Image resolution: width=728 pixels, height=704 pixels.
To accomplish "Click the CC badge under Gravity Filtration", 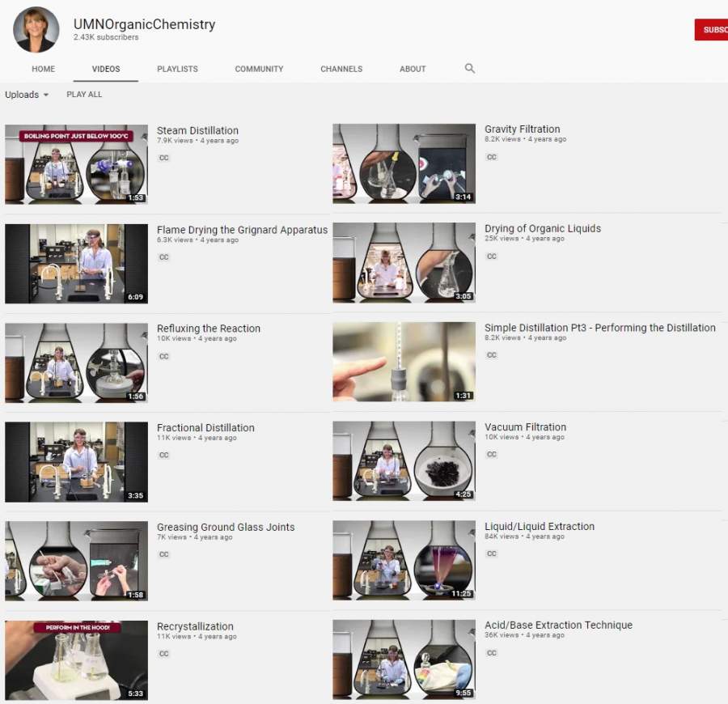I will click(x=491, y=157).
